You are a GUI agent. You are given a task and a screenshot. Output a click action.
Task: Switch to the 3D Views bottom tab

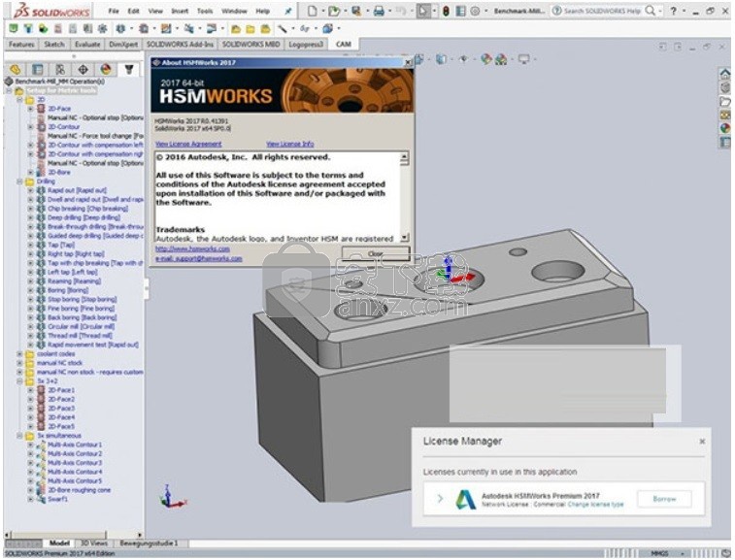tap(94, 544)
